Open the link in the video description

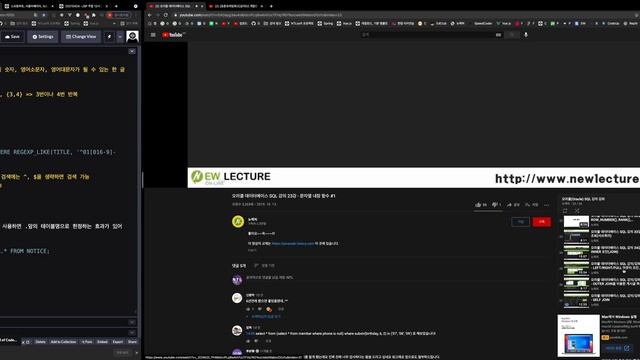(293, 244)
